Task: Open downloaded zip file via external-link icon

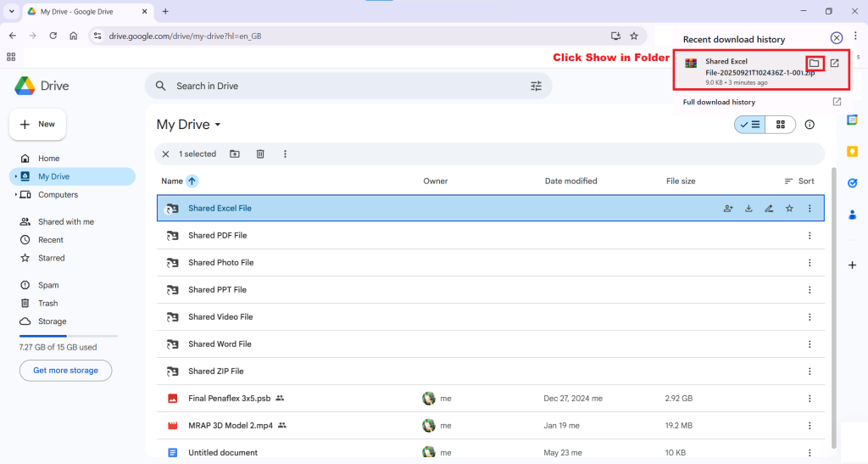Action: 835,64
